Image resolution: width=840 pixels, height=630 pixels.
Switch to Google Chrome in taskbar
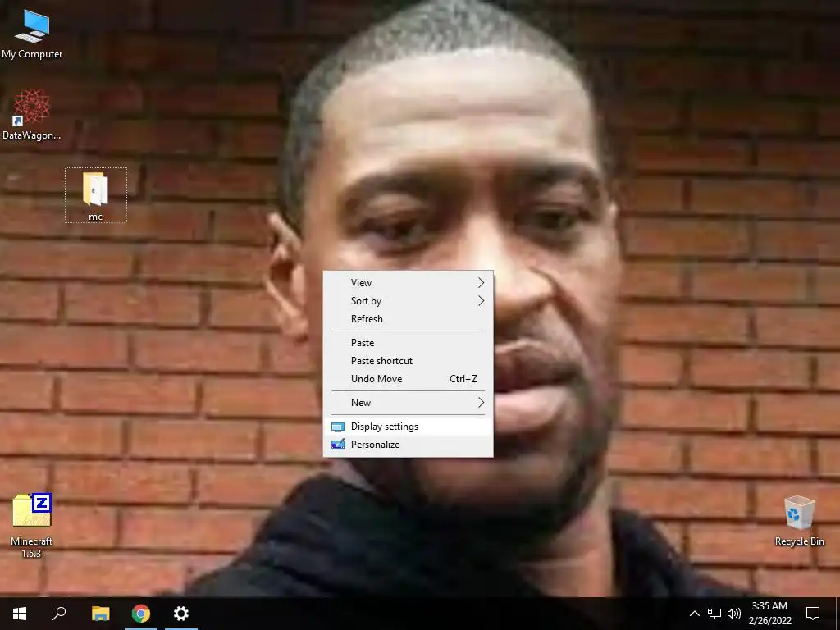[x=141, y=614]
